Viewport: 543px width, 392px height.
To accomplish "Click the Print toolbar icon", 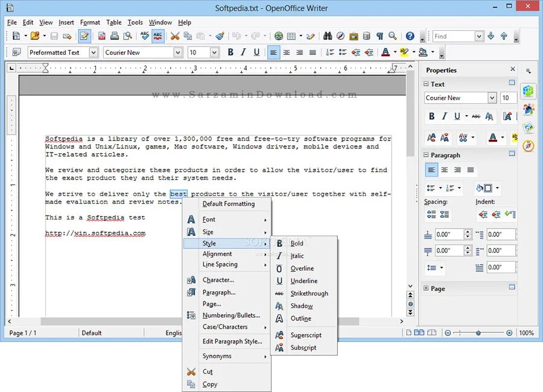I will click(115, 36).
